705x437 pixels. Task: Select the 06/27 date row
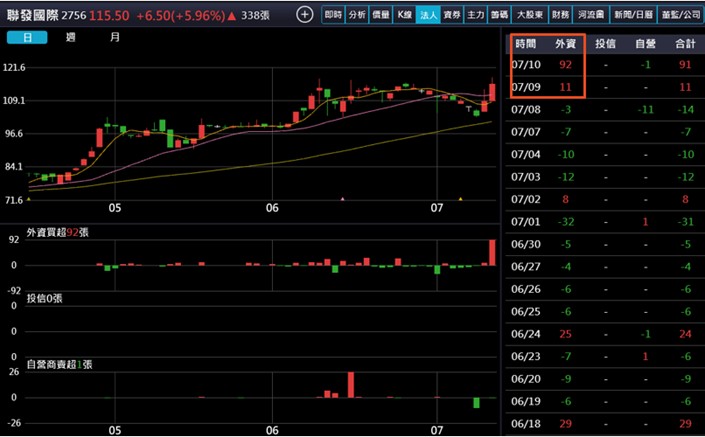(605, 267)
